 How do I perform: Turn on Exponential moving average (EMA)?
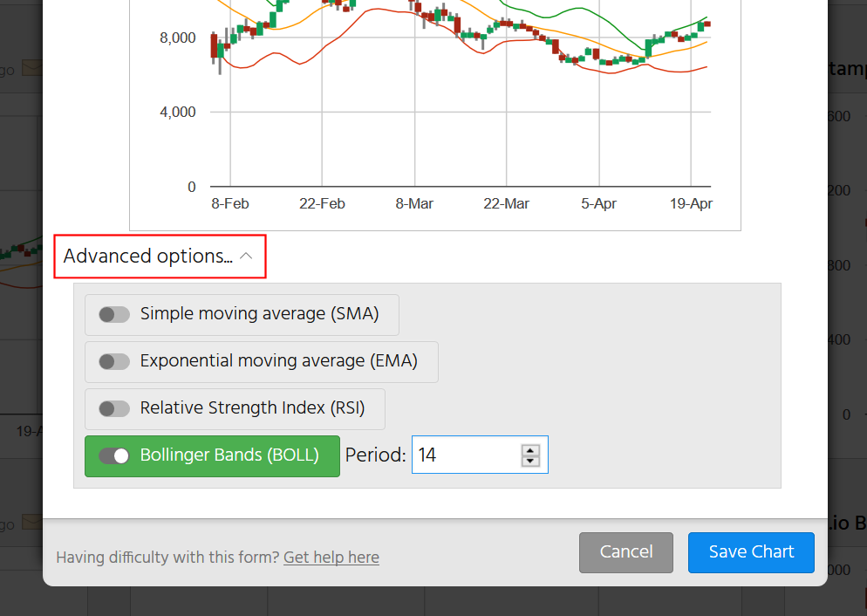(114, 361)
